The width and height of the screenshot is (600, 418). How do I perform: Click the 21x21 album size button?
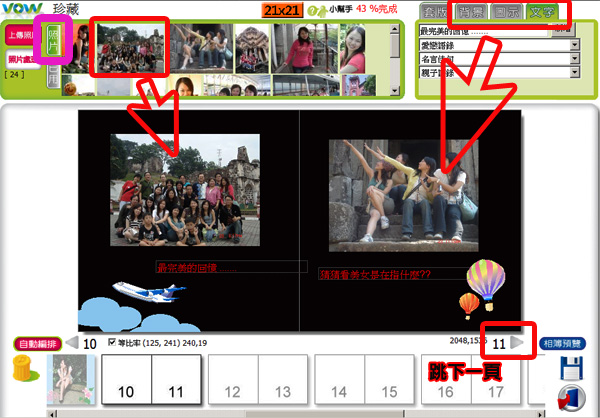click(282, 10)
